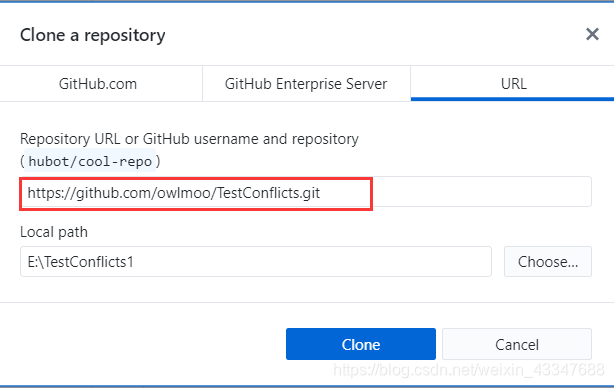614x388 pixels.
Task: Click the Local path label
Action: click(54, 232)
